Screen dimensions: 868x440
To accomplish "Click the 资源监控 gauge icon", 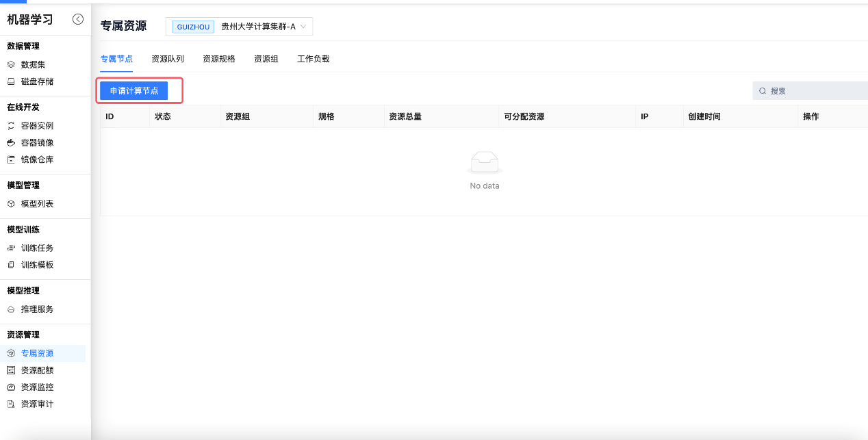I will pyautogui.click(x=10, y=387).
